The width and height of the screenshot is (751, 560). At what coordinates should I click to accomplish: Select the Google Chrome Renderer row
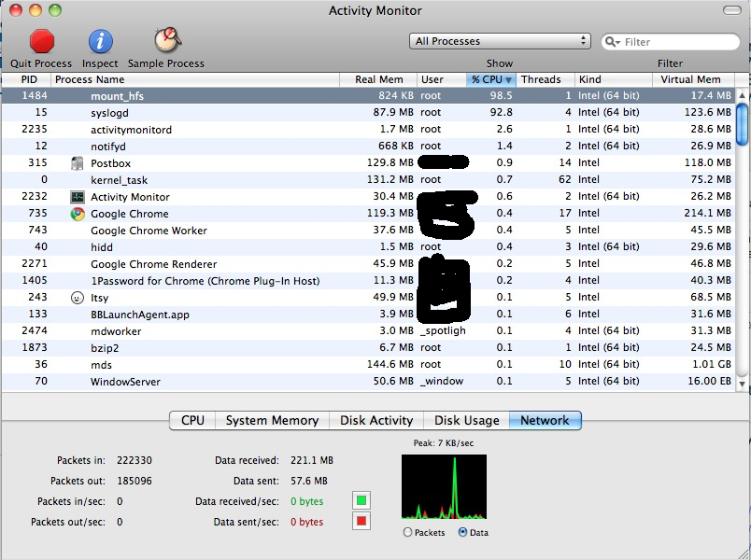(368, 264)
